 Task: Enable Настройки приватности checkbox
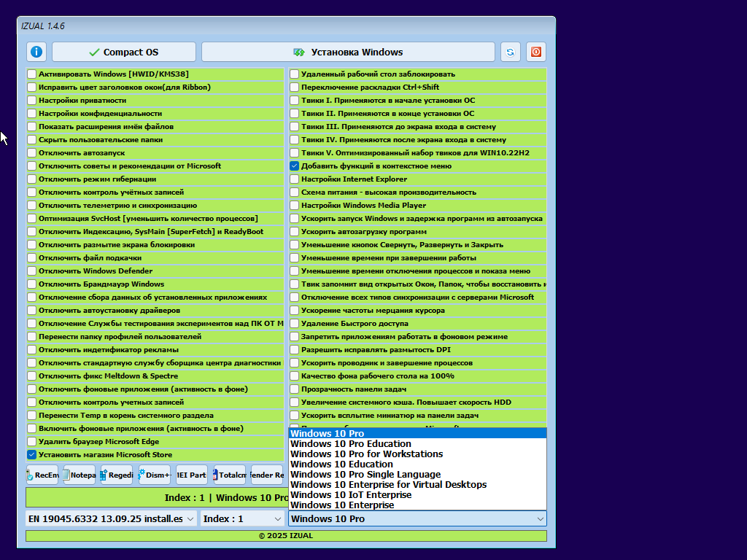[32, 101]
